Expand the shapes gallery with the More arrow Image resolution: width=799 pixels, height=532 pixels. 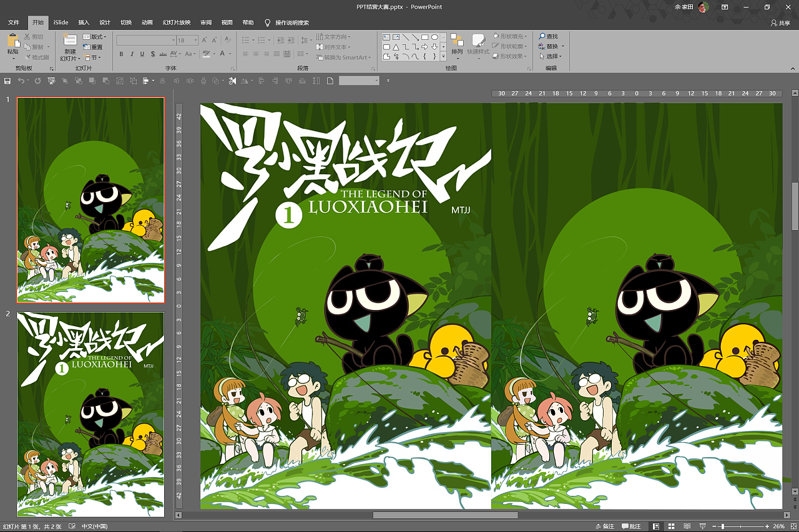(x=443, y=56)
